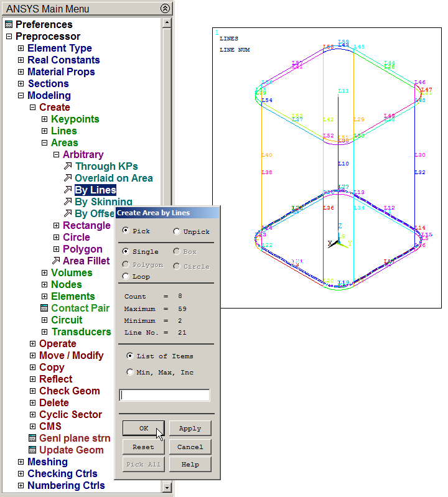Open the Checking Ctrls menu text
Image resolution: width=448 pixels, height=497 pixels.
pos(62,473)
